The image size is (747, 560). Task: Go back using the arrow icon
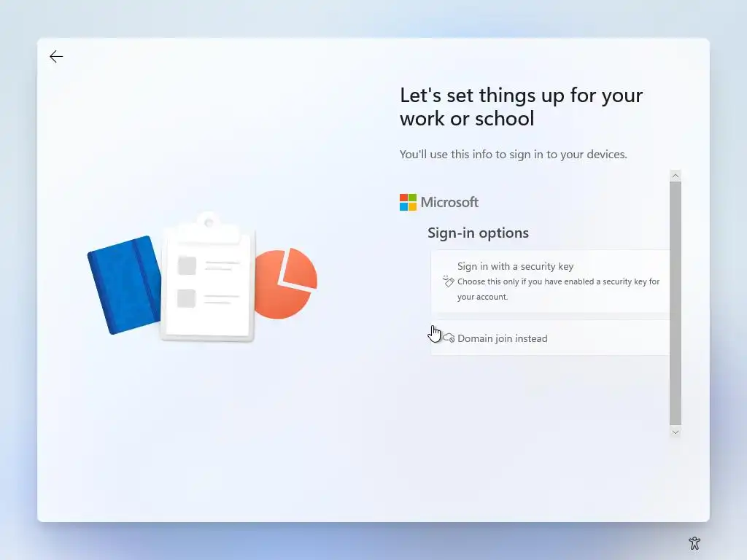[56, 57]
